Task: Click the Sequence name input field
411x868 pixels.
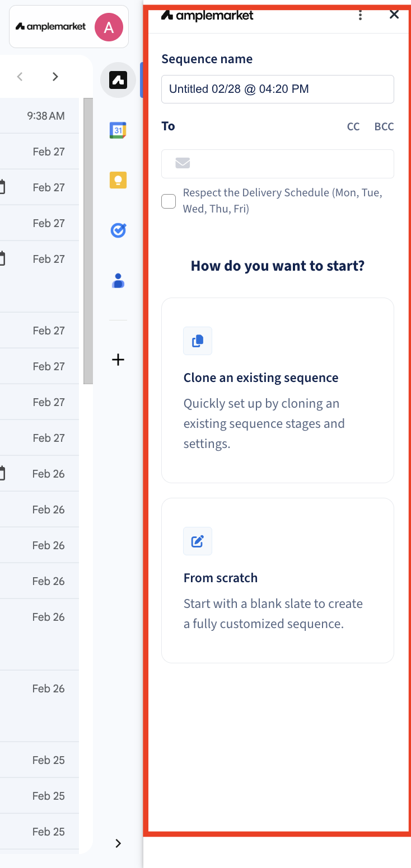Action: (278, 89)
